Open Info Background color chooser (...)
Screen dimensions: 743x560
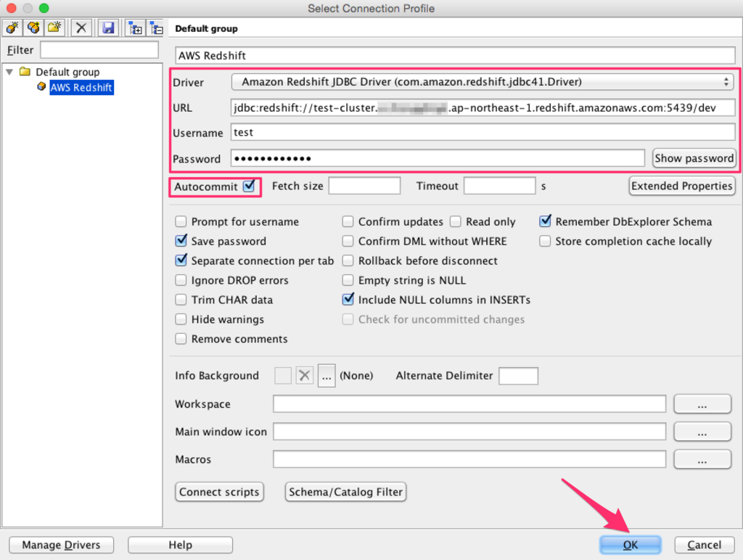327,376
